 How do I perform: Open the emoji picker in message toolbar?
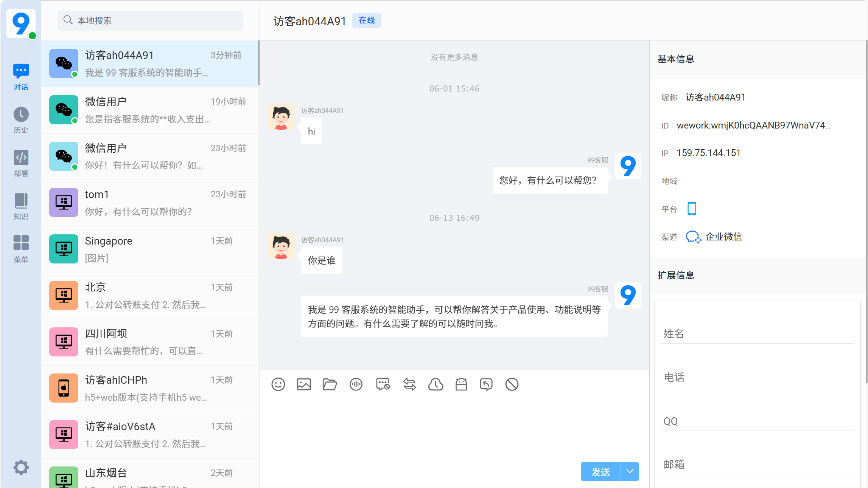[278, 384]
